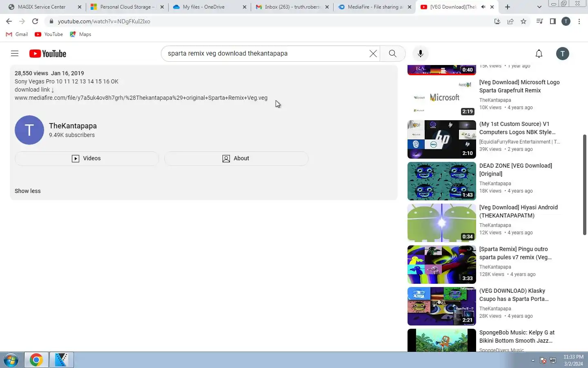Open the taskbar clock 11:33 PM
Image resolution: width=588 pixels, height=368 pixels.
point(573,360)
